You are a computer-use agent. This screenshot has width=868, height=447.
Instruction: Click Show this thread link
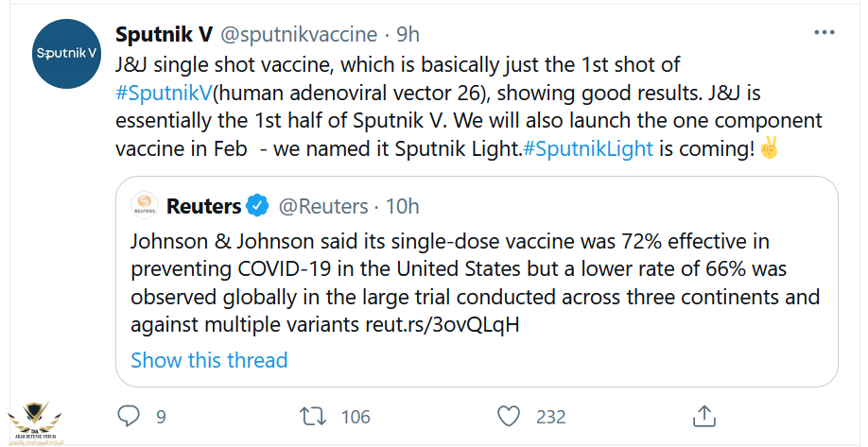[209, 360]
